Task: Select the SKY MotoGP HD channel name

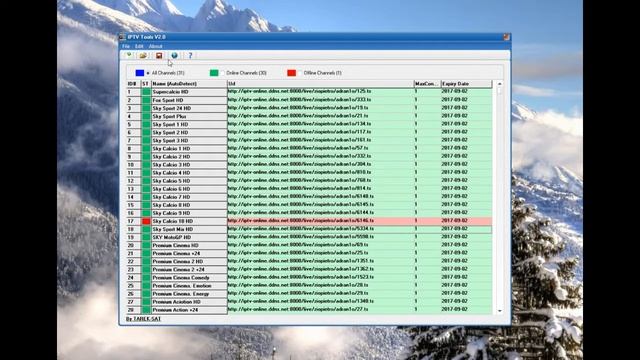Action: (171, 237)
